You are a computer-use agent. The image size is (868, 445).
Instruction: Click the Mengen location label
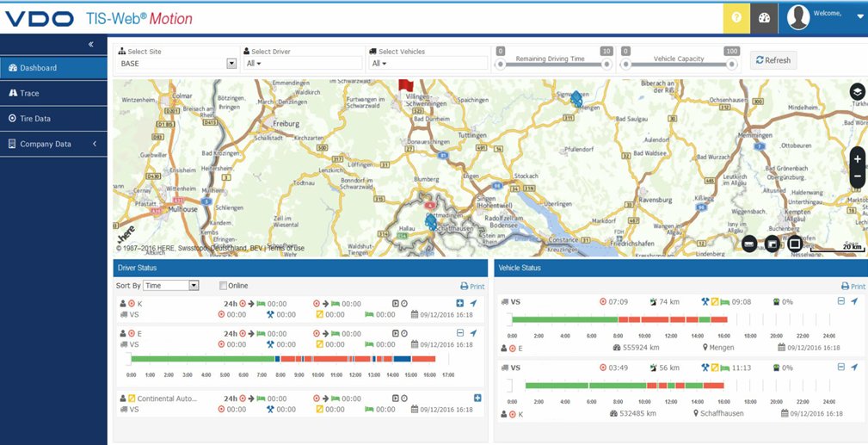point(722,348)
